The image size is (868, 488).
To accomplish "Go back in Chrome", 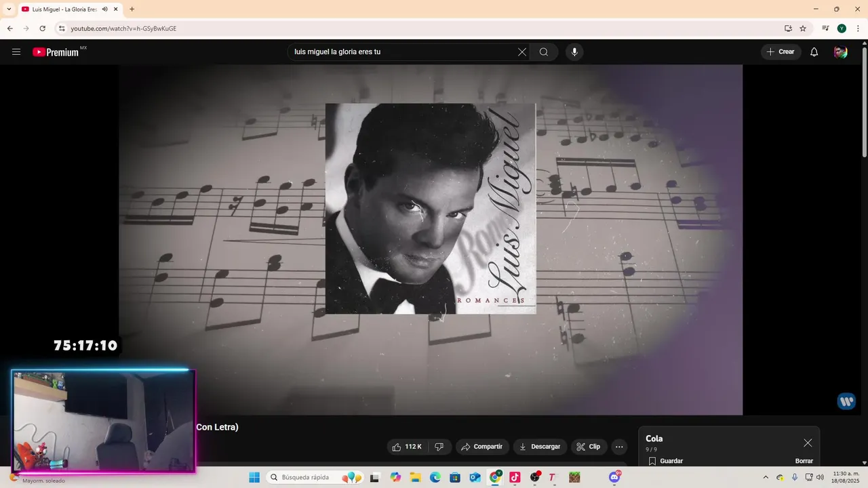I will (x=9, y=28).
